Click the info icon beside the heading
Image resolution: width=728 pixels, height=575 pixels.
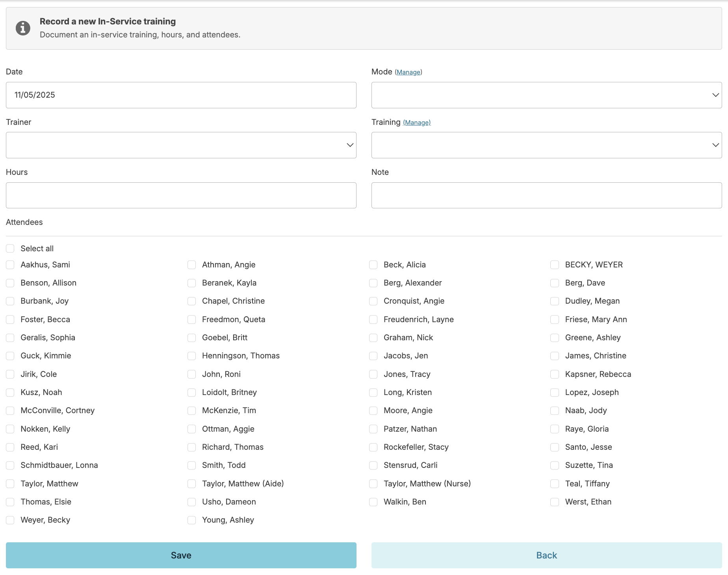click(23, 28)
